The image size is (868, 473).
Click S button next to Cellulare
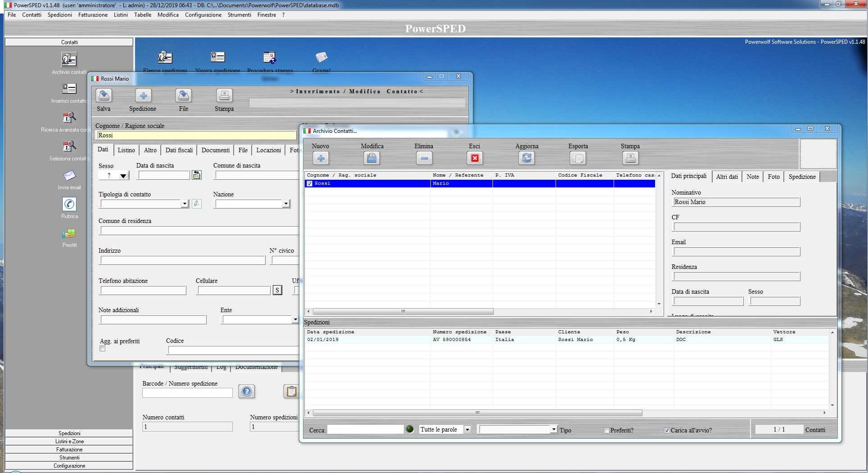coord(278,290)
